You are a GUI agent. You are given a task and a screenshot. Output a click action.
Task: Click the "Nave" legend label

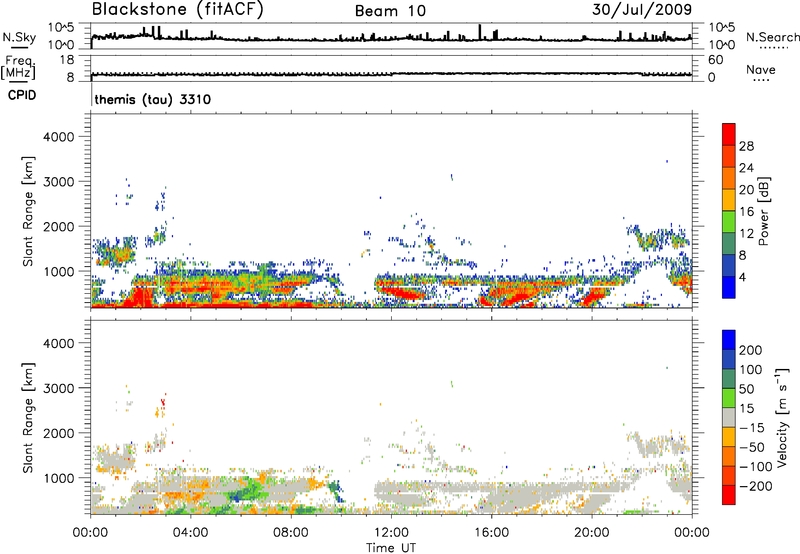point(761,70)
